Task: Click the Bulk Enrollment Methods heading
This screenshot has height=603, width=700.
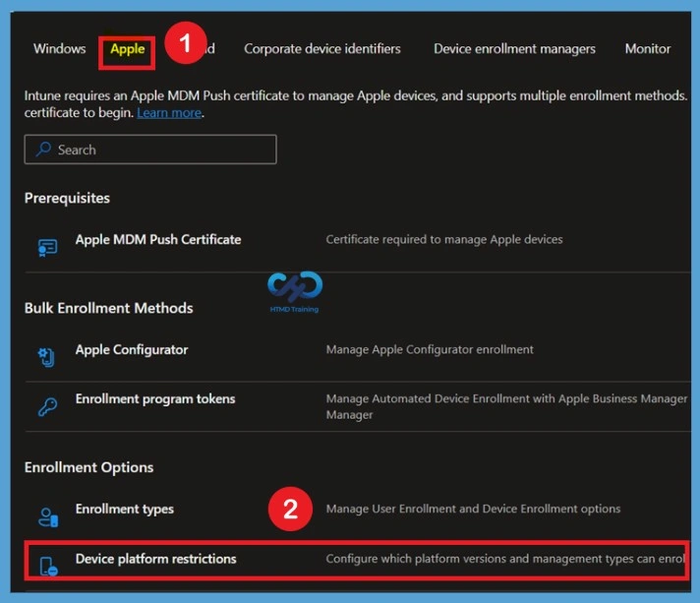Action: [x=108, y=308]
